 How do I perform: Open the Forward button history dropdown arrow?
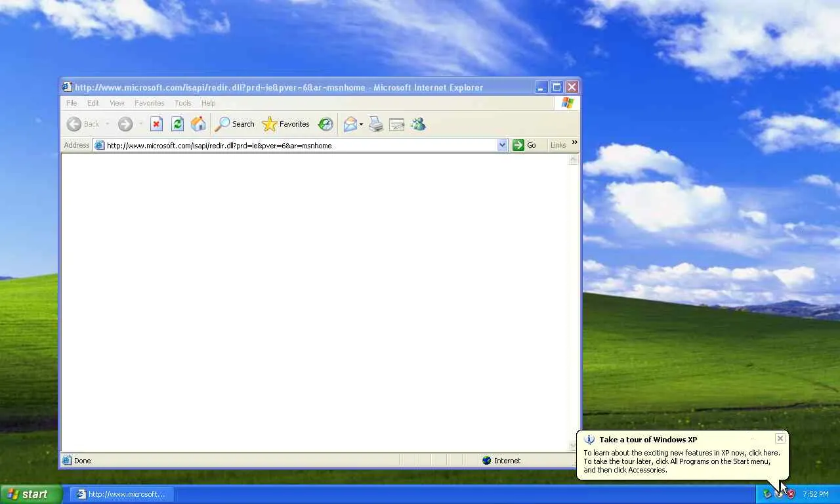point(140,124)
